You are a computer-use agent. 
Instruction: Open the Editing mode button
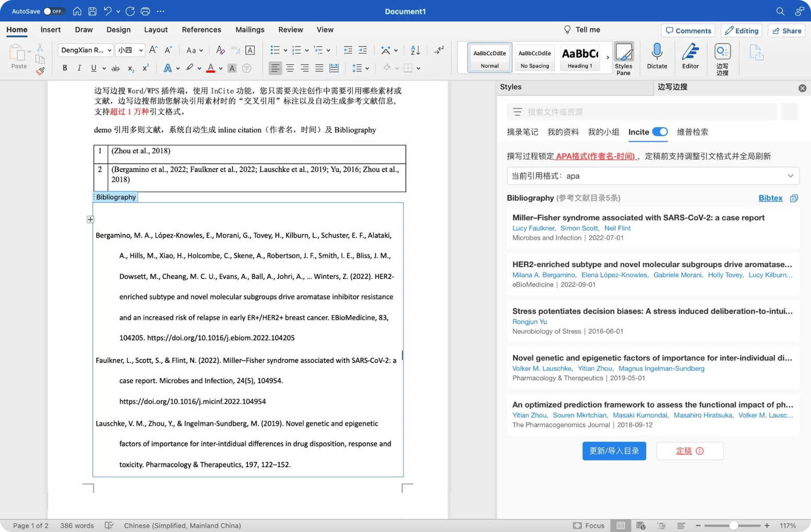[742, 31]
